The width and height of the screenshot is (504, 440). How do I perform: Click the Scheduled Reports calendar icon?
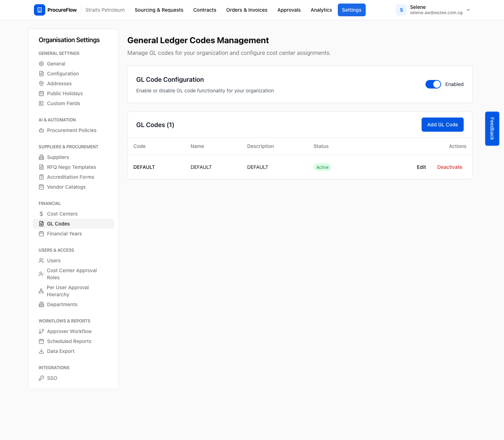pos(41,341)
